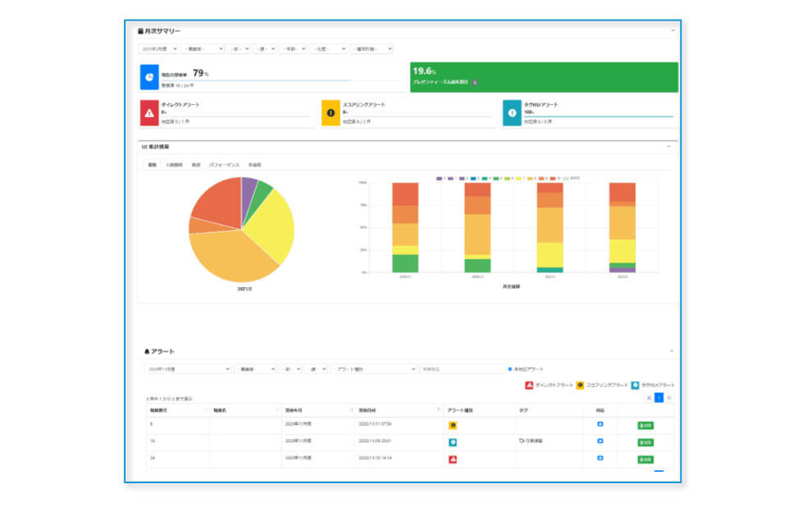Click the red alert type icon in row 24
Image resolution: width=812 pixels, height=507 pixels.
453,459
